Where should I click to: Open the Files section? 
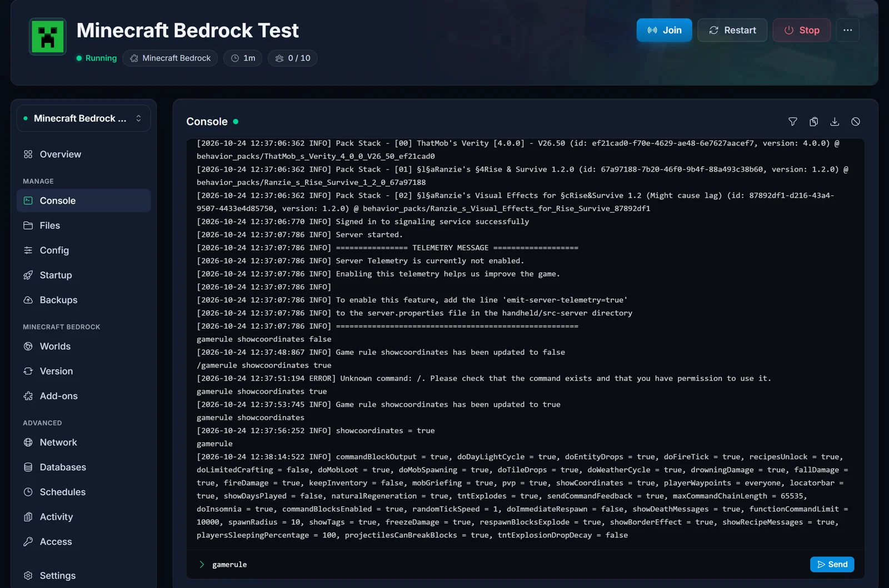tap(83, 225)
